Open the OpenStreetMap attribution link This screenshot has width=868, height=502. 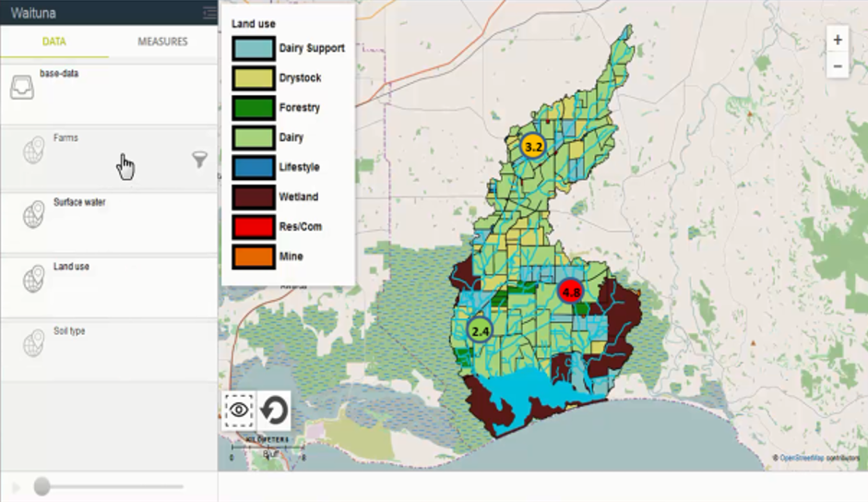[802, 458]
